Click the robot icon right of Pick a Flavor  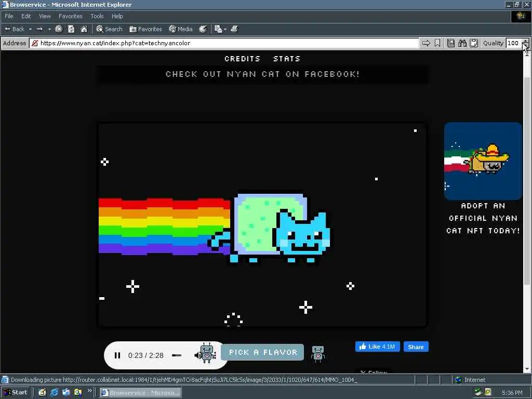[318, 353]
